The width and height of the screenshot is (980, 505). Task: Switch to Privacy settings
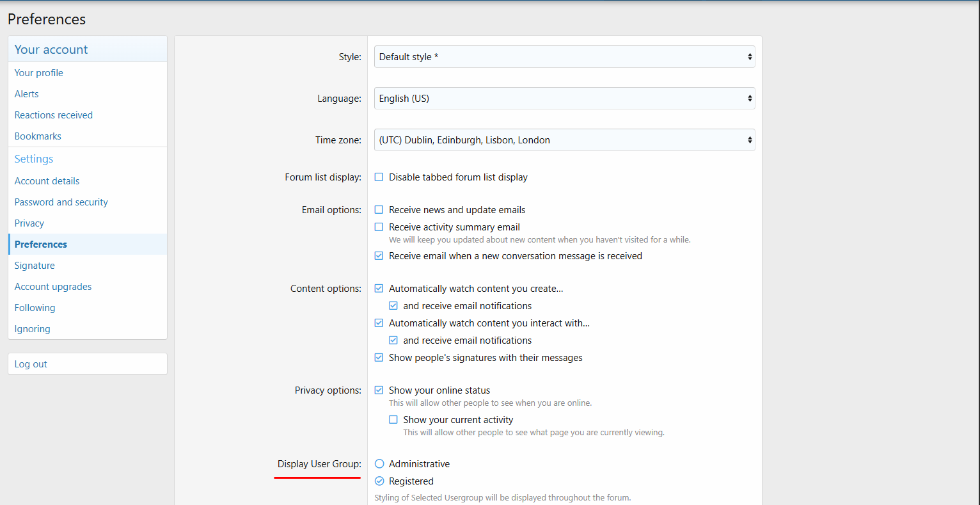pos(29,223)
